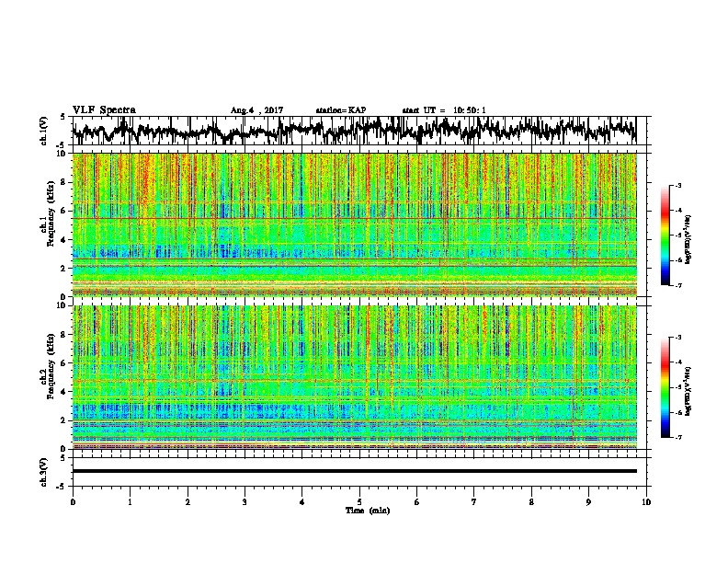Click time axis tick label "1"

pyautogui.click(x=130, y=502)
